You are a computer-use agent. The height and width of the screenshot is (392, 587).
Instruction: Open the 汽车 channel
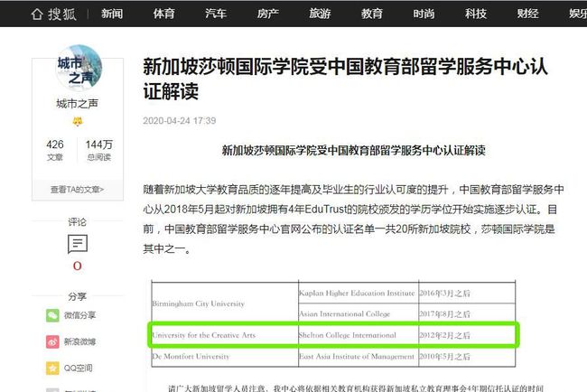(216, 14)
